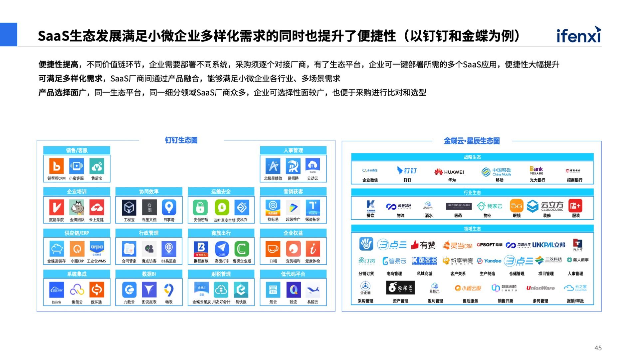This screenshot has height=364, width=639.
Task: Click the 日事清 icon
Action: 169,207
